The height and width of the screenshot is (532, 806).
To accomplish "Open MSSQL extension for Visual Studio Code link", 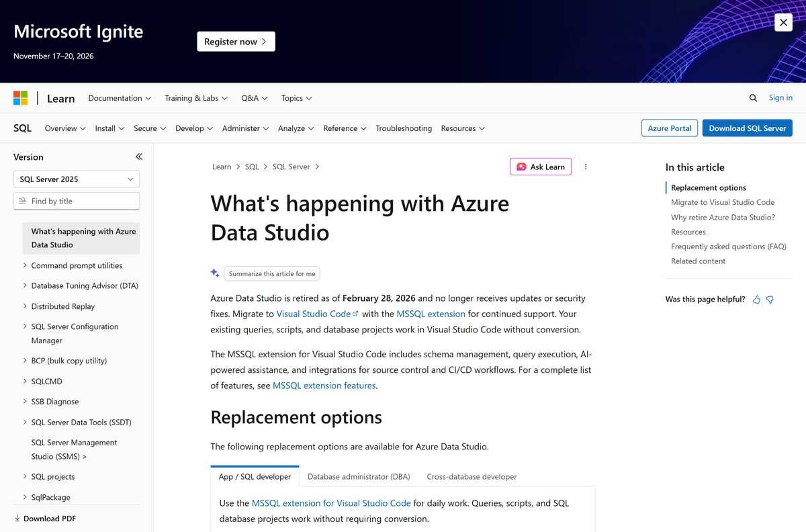I will [331, 503].
